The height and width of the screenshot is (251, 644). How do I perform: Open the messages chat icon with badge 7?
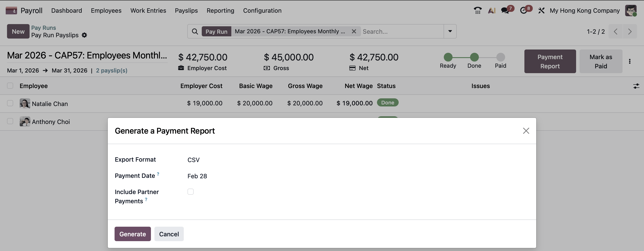pyautogui.click(x=505, y=11)
